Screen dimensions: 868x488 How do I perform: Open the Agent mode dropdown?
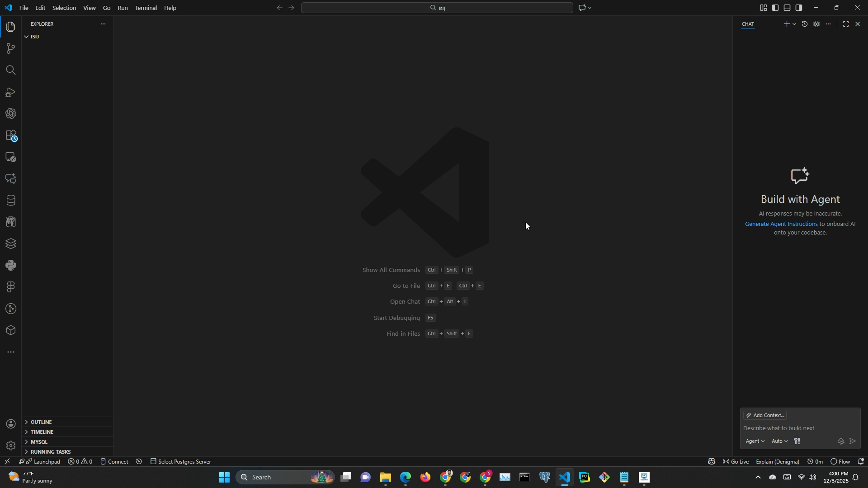tap(755, 441)
